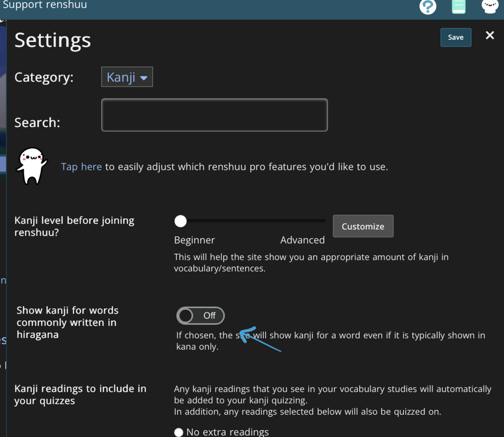Click the green book icon in header
Screen dimensions: 504x437
coord(459,7)
